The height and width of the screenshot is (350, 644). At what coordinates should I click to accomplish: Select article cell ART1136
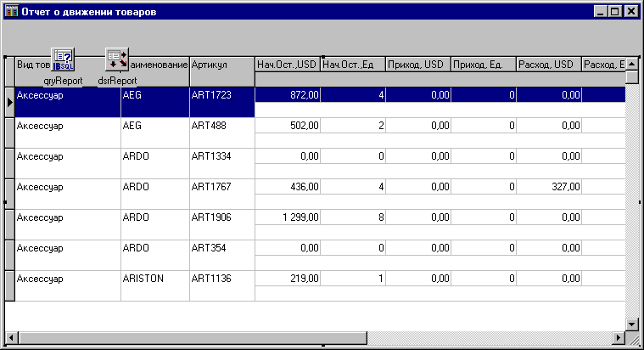point(222,285)
